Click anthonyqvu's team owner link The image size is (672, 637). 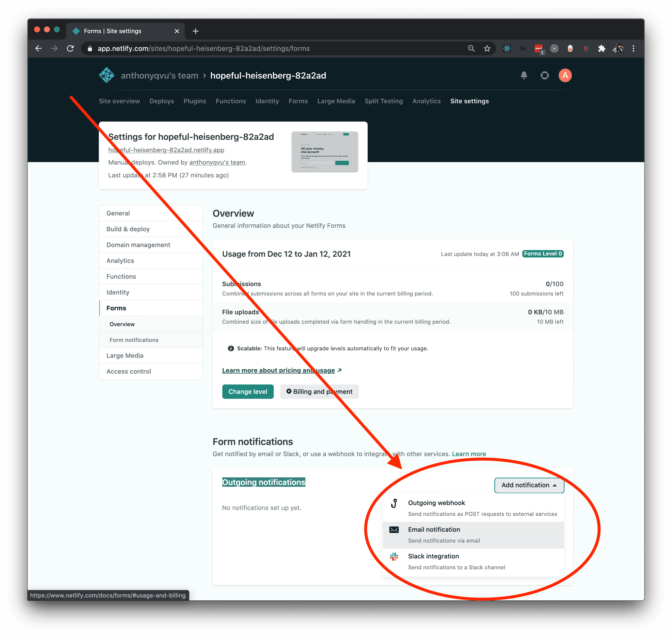(217, 163)
